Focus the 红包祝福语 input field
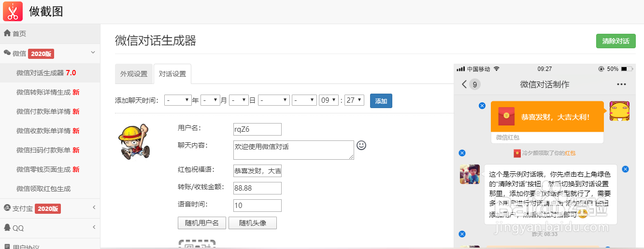 pyautogui.click(x=257, y=170)
